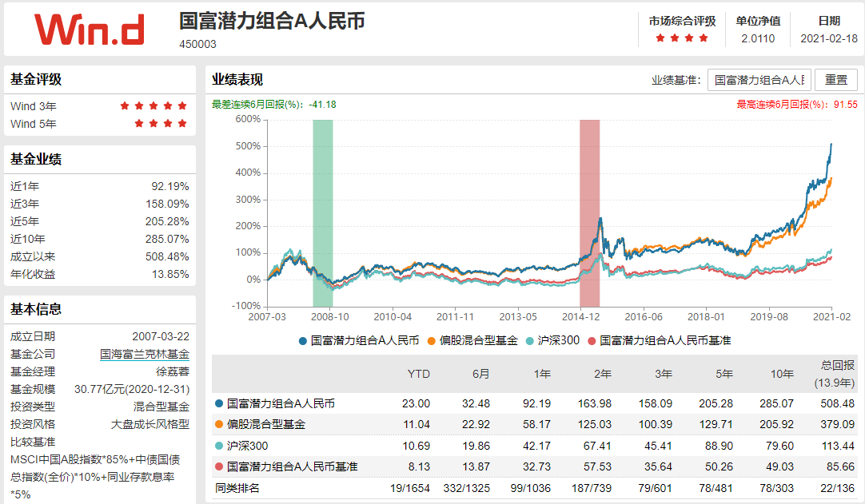Click the blue dot in 国富潜力组合A人民币 table row
Screen dimensions: 865x504
219,403
